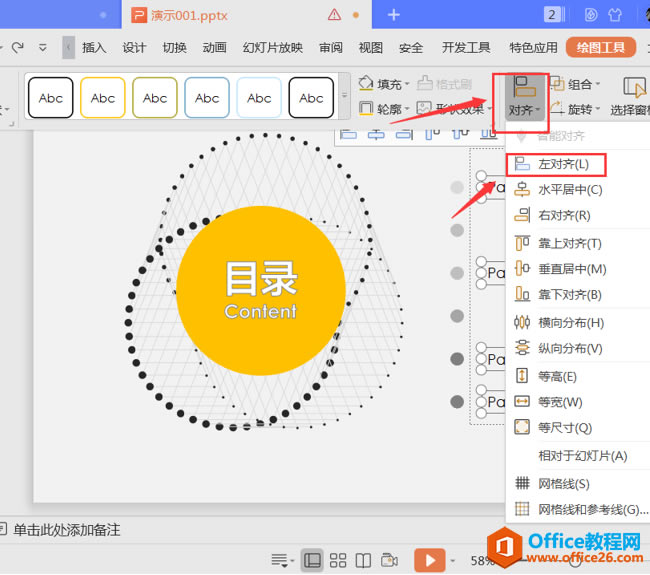The image size is (650, 575).
Task: Select the yellow 目录 Content circle
Action: coord(261,291)
